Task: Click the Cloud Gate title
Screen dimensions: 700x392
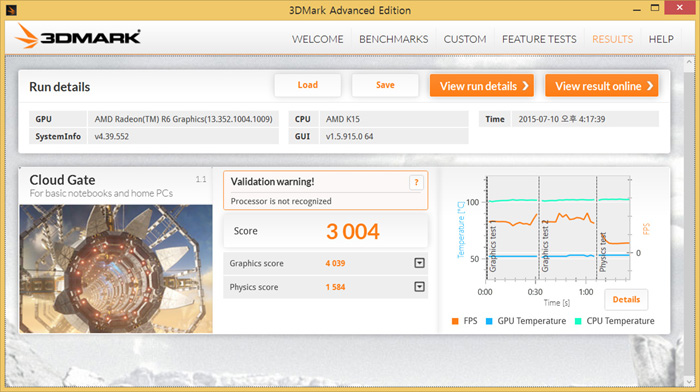Action: tap(62, 180)
